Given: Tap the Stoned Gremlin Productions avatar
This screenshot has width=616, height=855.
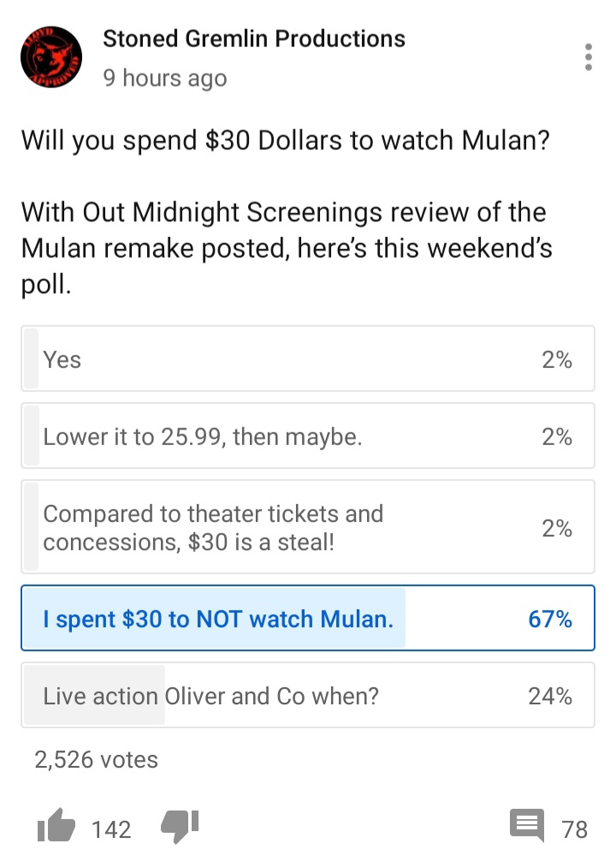Looking at the screenshot, I should [51, 56].
